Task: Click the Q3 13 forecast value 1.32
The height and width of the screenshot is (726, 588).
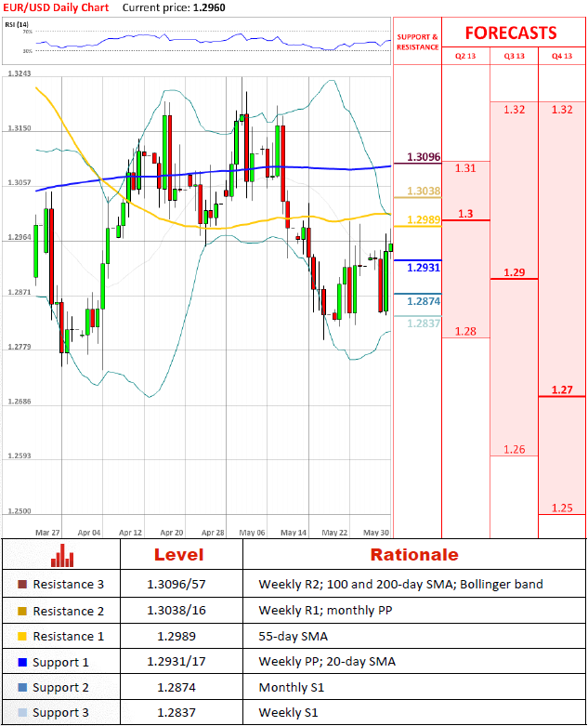Action: point(514,110)
